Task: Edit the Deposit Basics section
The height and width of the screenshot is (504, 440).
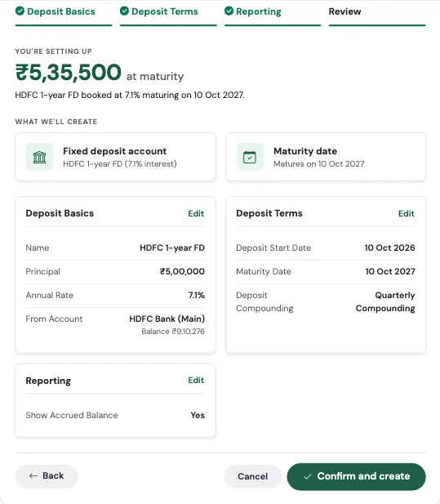Action: coord(196,213)
